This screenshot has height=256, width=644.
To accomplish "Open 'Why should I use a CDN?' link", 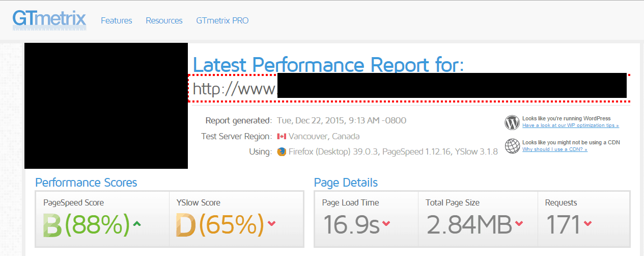I will [x=555, y=149].
